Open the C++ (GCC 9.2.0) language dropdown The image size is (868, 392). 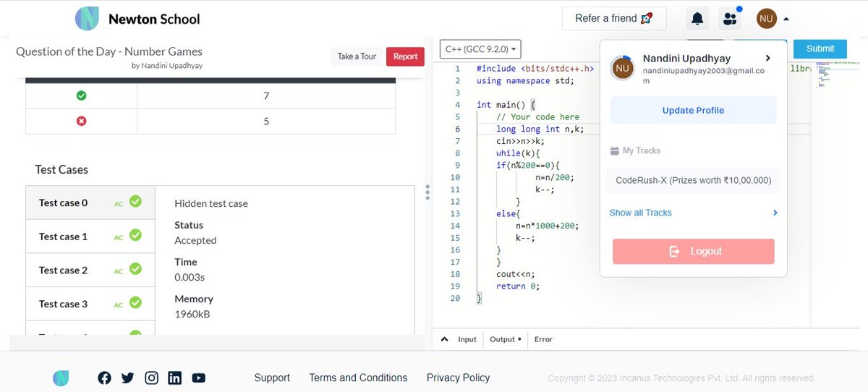coord(480,49)
